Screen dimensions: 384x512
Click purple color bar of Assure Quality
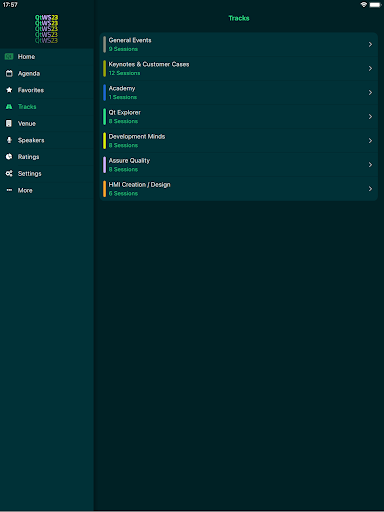tap(104, 165)
